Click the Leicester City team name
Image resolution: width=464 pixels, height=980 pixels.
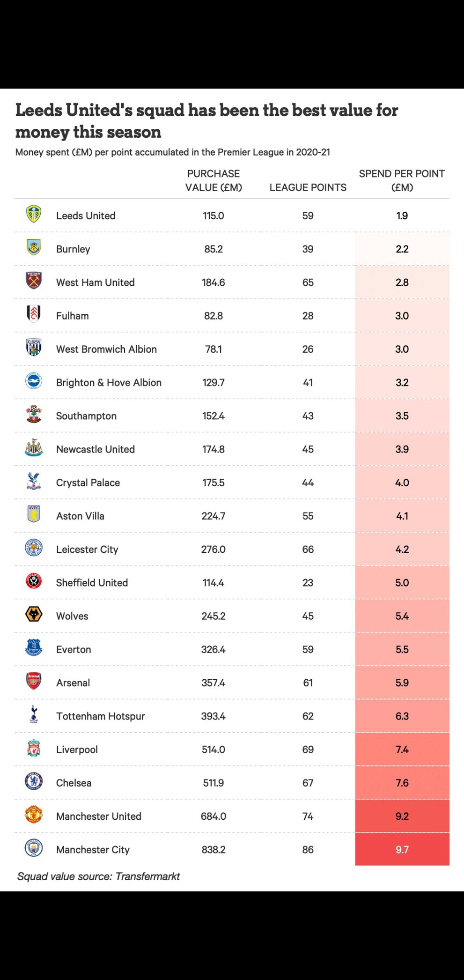point(87,549)
